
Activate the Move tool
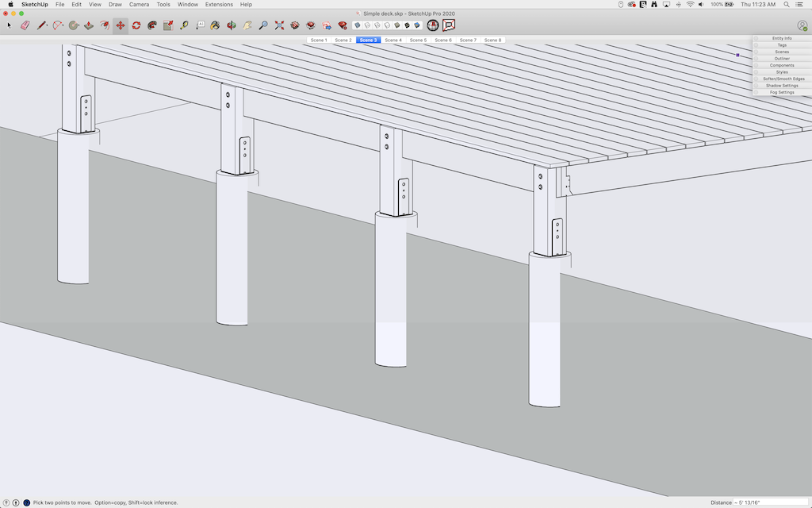pos(120,25)
